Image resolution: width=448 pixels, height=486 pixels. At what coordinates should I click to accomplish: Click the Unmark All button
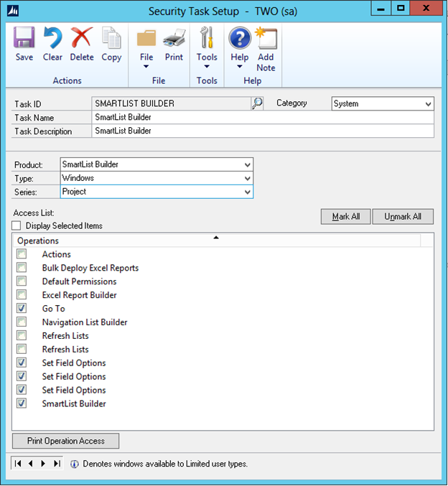click(x=403, y=216)
